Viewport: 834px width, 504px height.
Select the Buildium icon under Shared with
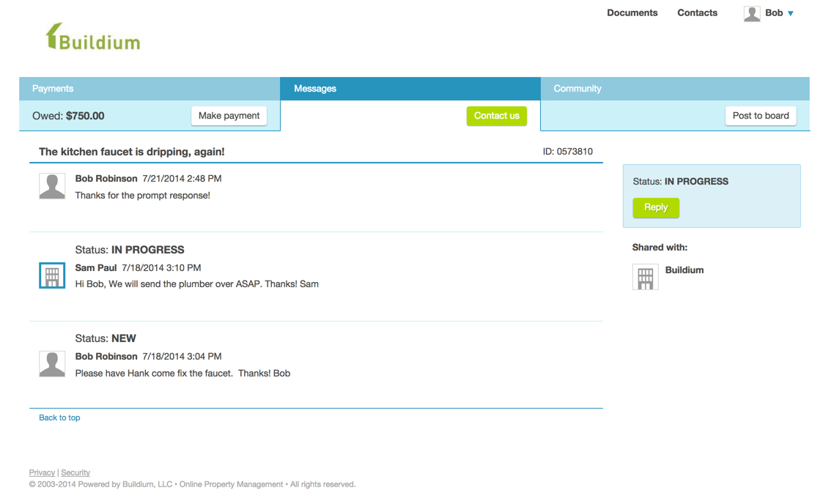tap(645, 277)
